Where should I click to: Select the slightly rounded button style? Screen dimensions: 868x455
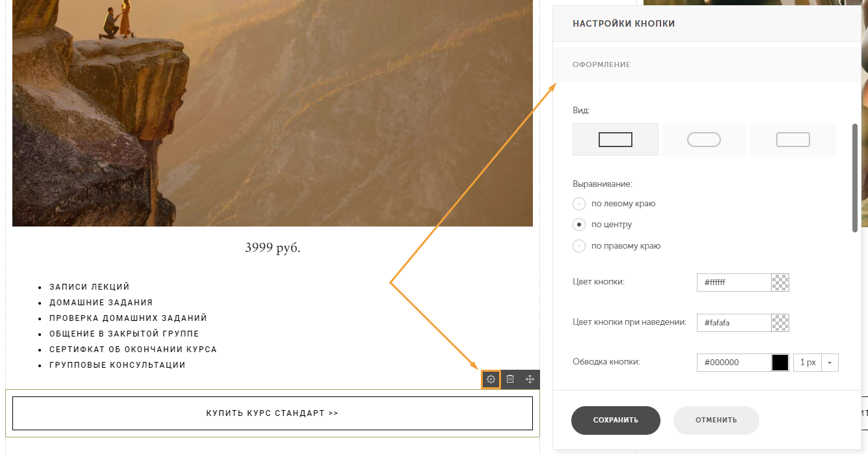point(793,139)
